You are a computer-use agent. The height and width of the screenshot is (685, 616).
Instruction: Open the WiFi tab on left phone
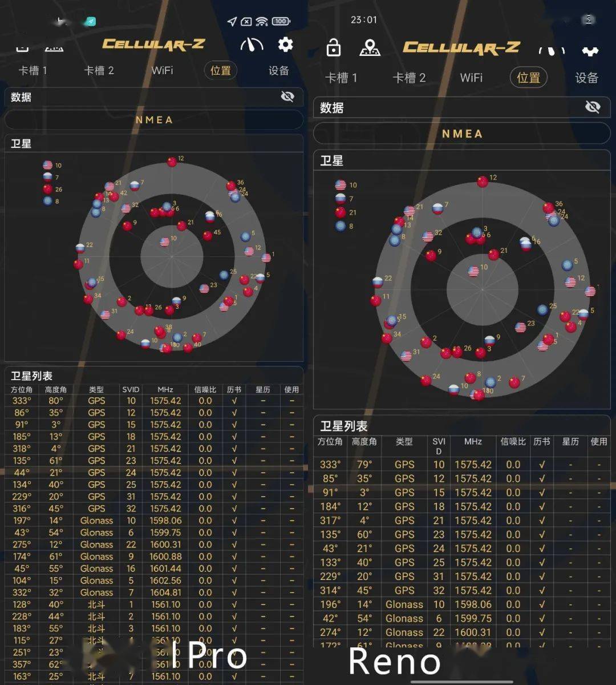(163, 71)
